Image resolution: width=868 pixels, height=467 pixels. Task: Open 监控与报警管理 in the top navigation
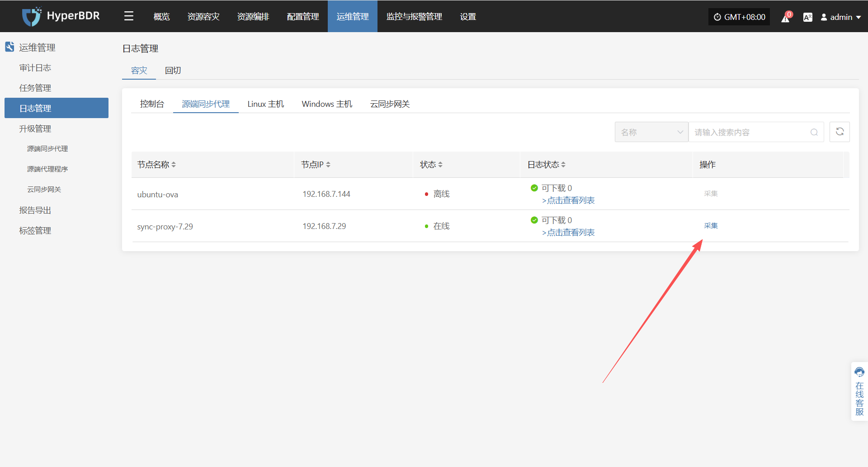(414, 17)
